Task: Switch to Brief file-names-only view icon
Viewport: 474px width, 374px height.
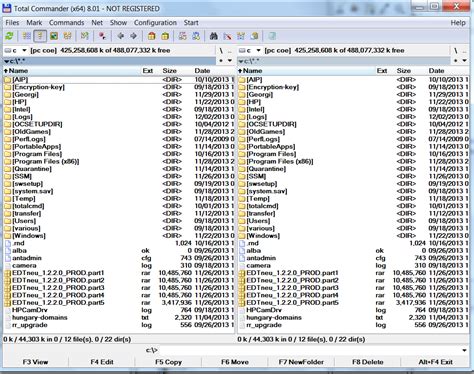Action: [x=27, y=36]
